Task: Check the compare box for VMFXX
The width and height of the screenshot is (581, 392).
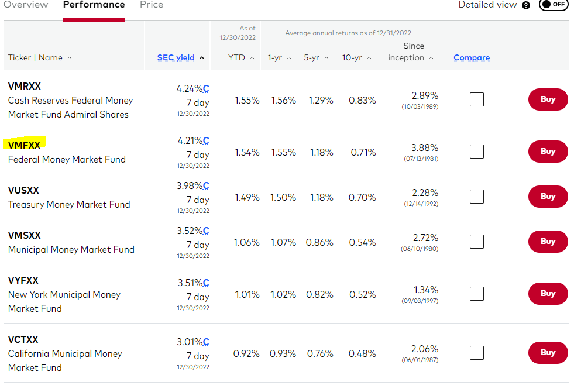Action: click(x=476, y=152)
